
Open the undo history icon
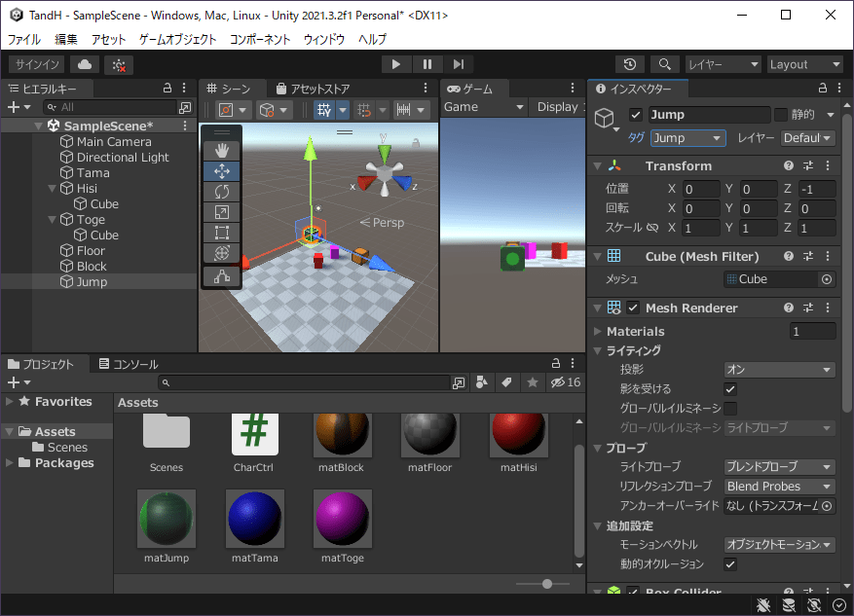tap(630, 64)
